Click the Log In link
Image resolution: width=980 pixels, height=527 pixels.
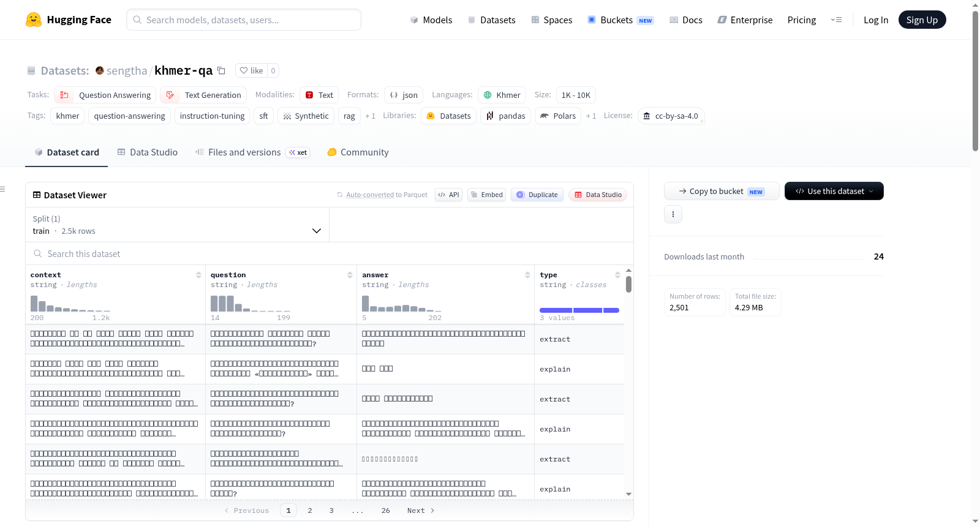876,20
